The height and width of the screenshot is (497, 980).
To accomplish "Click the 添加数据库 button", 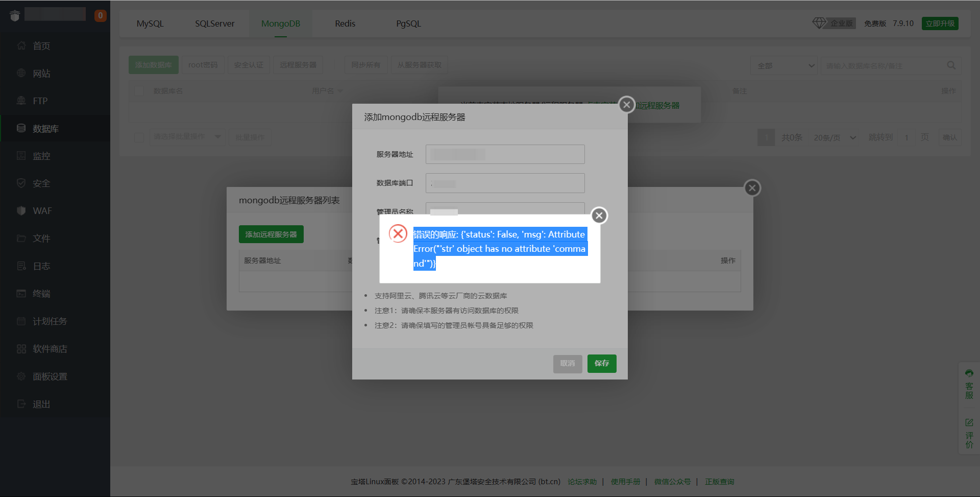I will [x=154, y=65].
